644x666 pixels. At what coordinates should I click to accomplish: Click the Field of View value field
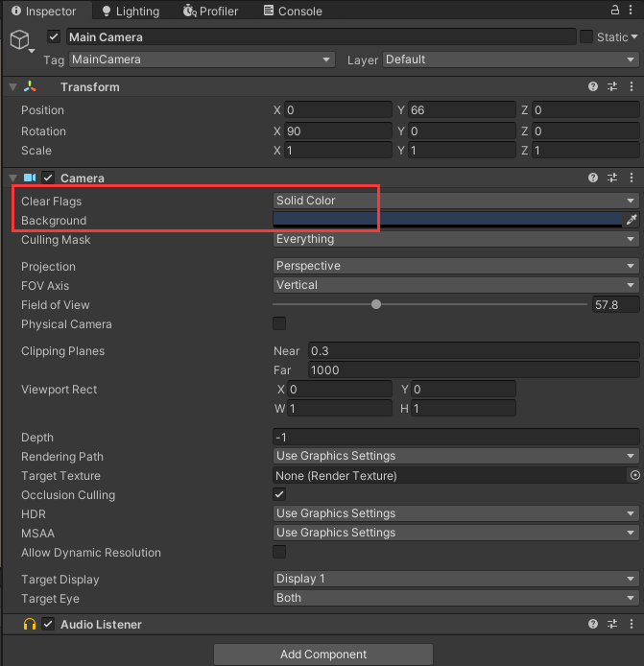615,304
